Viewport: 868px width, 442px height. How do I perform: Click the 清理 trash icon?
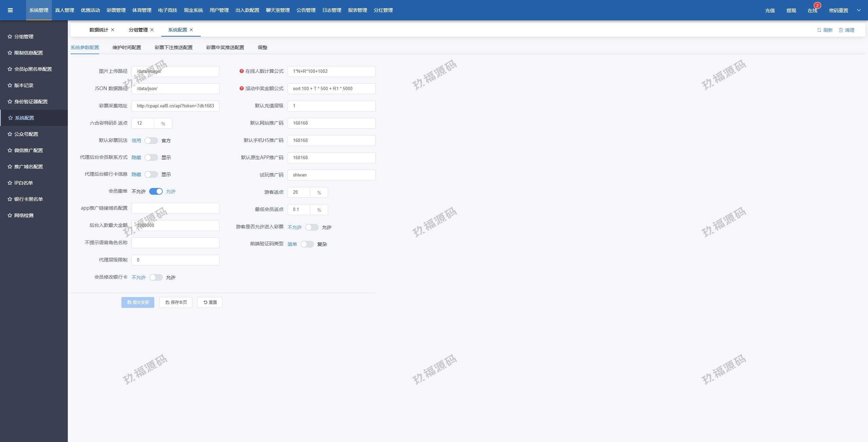click(841, 30)
